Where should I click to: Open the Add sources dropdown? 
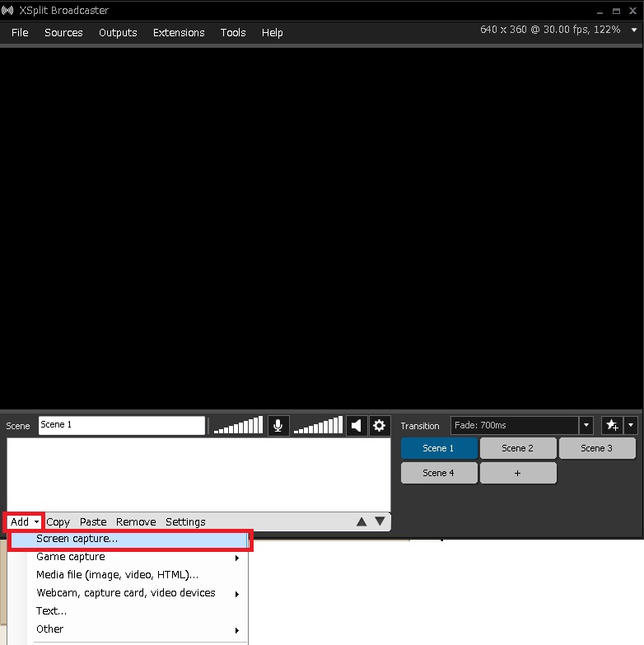click(24, 521)
